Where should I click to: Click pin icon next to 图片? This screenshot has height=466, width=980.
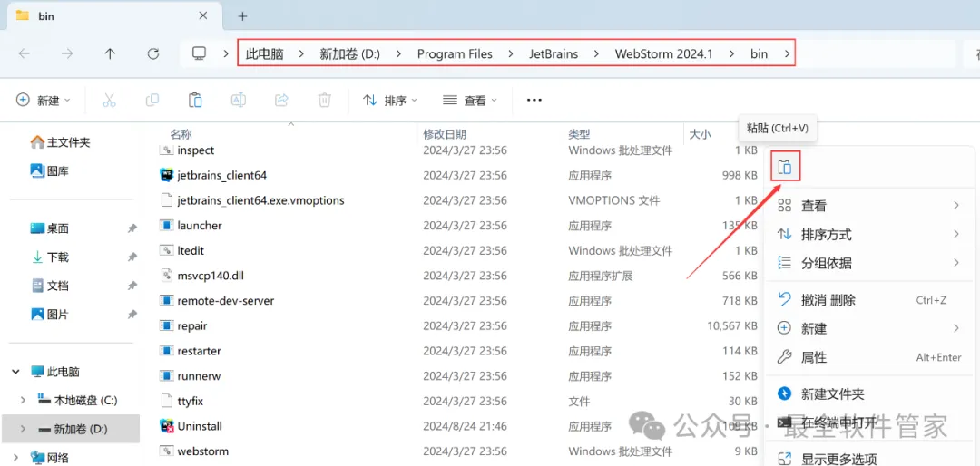(132, 315)
